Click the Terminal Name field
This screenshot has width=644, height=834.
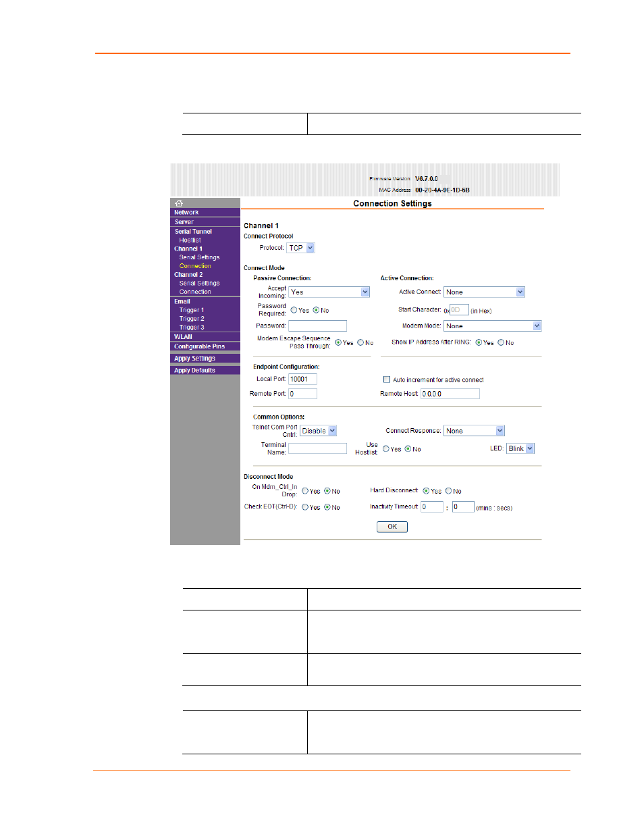pos(317,448)
